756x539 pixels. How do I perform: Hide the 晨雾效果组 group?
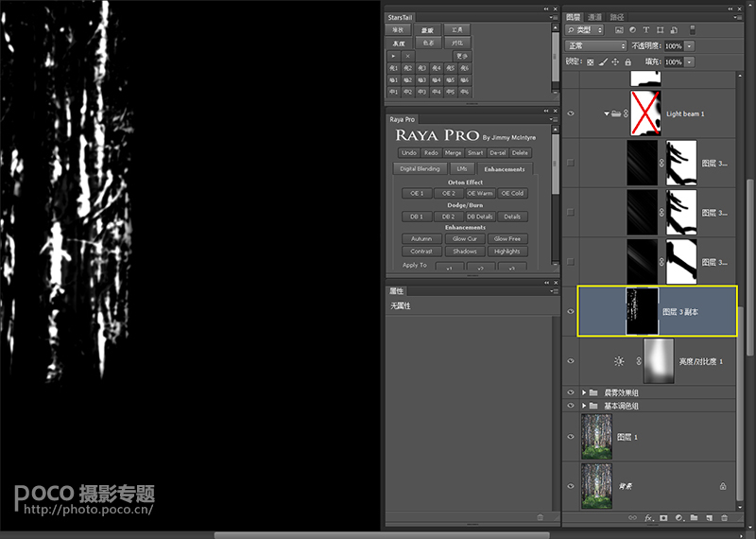tap(571, 392)
